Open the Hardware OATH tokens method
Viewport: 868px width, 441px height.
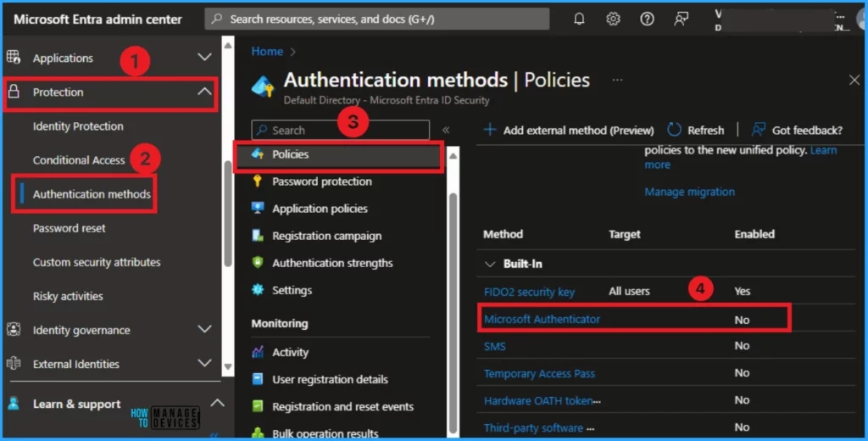pyautogui.click(x=542, y=400)
